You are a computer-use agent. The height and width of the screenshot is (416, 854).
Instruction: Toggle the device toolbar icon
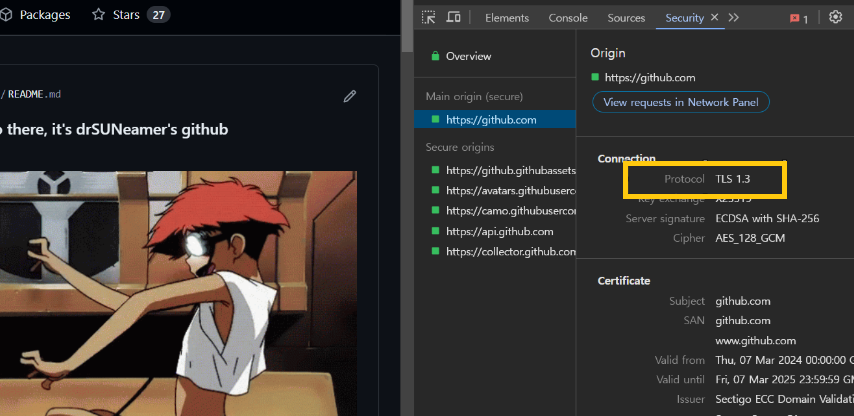click(453, 17)
